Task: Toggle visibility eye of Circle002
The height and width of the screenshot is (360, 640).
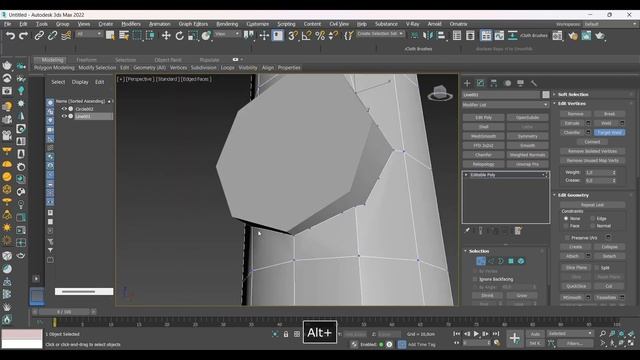Action: pyautogui.click(x=64, y=109)
